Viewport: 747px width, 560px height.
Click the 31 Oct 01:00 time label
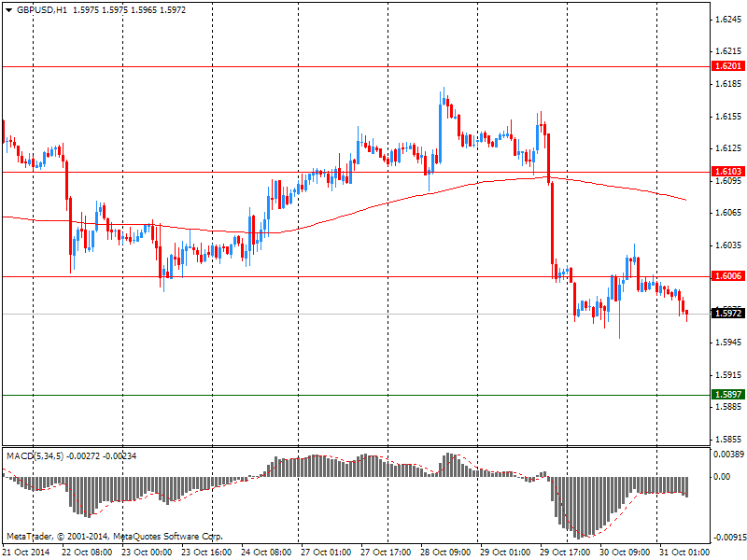click(x=684, y=553)
